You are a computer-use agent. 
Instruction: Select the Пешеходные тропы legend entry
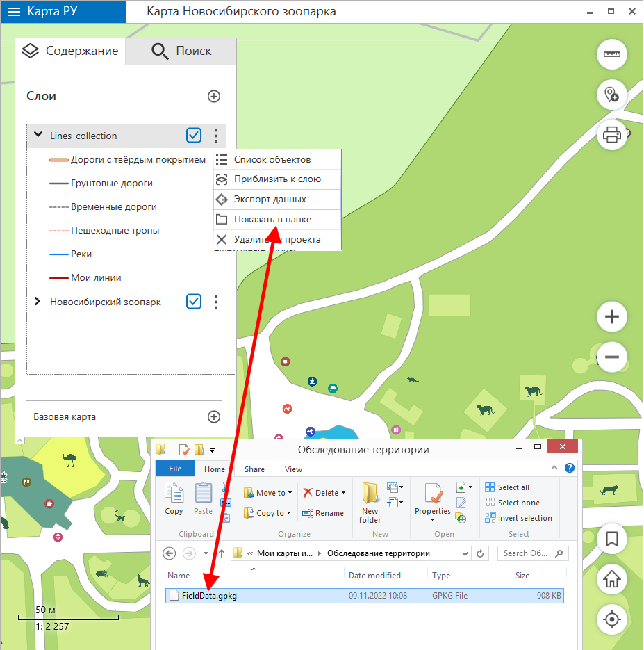click(104, 231)
